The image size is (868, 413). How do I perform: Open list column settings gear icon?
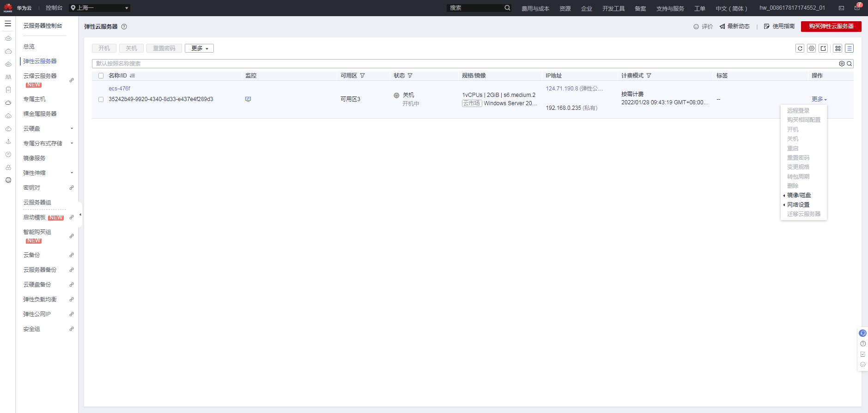tap(812, 48)
